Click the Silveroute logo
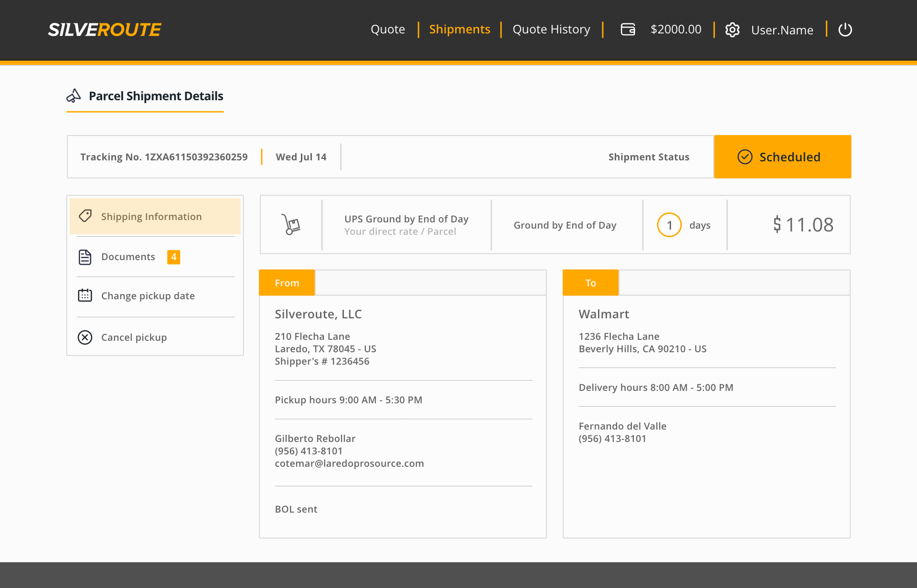This screenshot has width=917, height=588. 105,30
